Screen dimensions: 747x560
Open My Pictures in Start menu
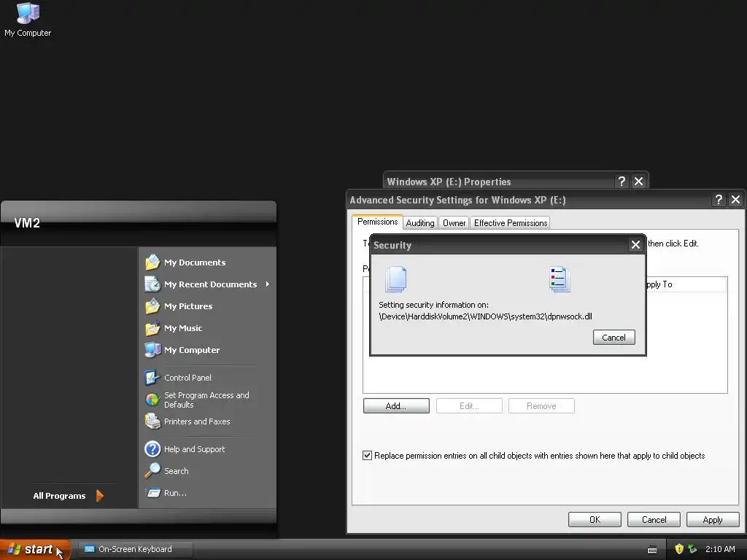(x=188, y=306)
